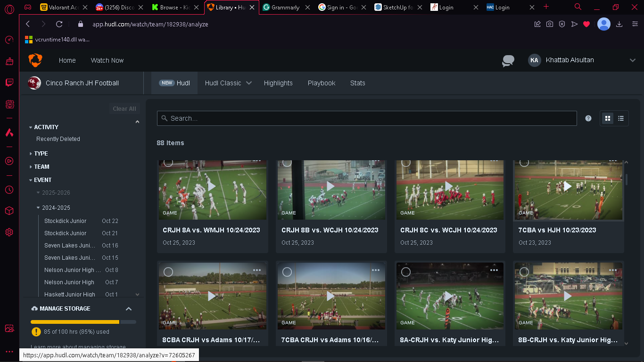Open Twitch panel in sidebar
The width and height of the screenshot is (644, 362).
(9, 83)
